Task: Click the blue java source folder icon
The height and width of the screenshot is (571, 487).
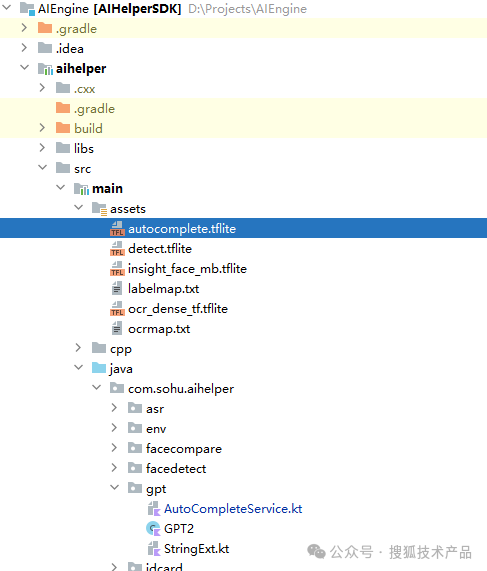Action: pos(99,368)
